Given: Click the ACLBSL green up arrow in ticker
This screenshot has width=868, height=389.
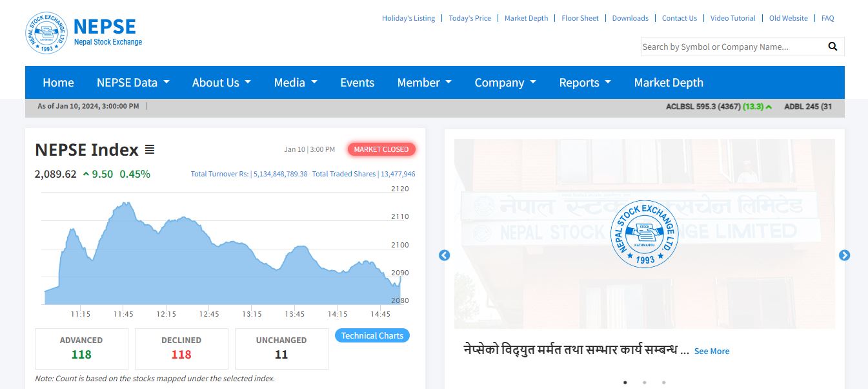Looking at the screenshot, I should [x=769, y=107].
